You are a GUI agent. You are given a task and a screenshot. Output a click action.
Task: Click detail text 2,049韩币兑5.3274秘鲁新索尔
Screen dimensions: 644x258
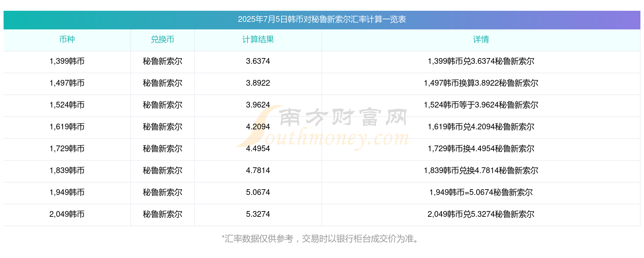(481, 214)
